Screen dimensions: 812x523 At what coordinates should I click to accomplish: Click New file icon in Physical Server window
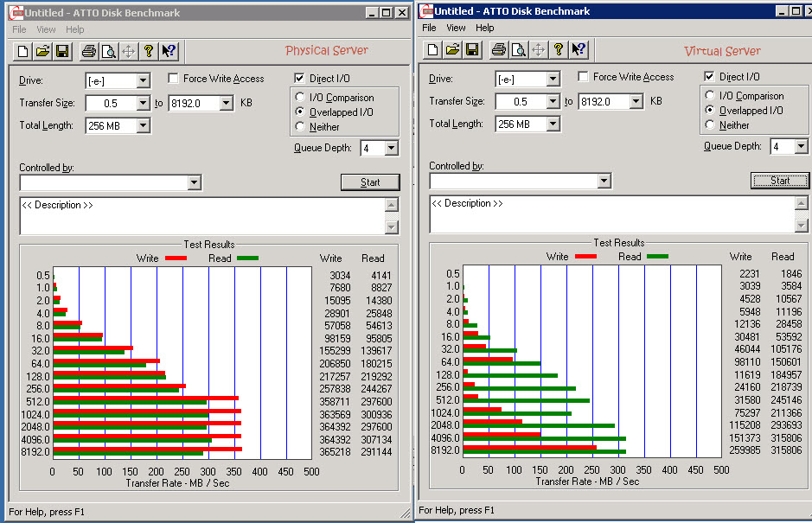click(22, 51)
